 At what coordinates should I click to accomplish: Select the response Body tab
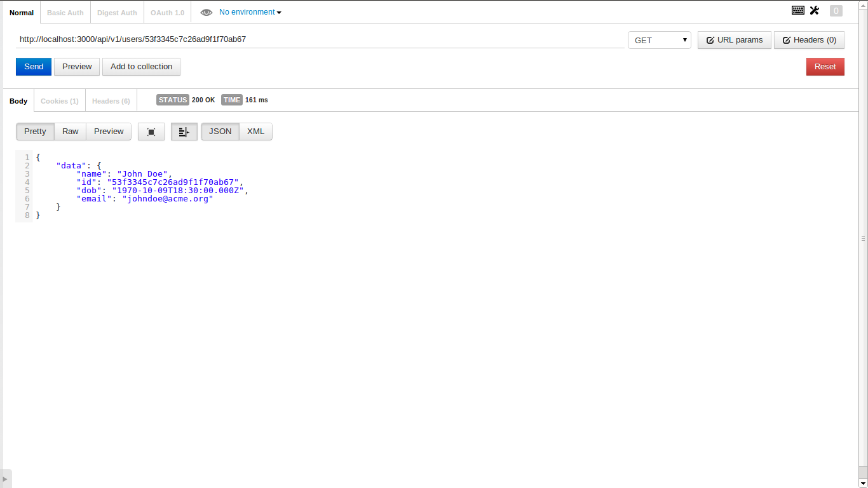click(x=18, y=101)
